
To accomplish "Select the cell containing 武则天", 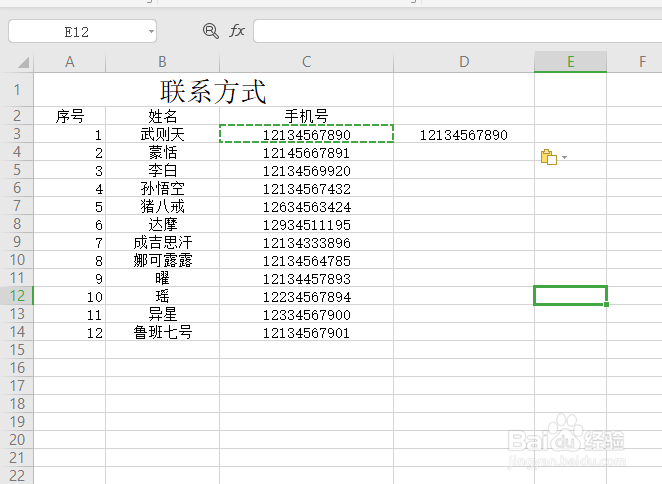I will (x=163, y=134).
